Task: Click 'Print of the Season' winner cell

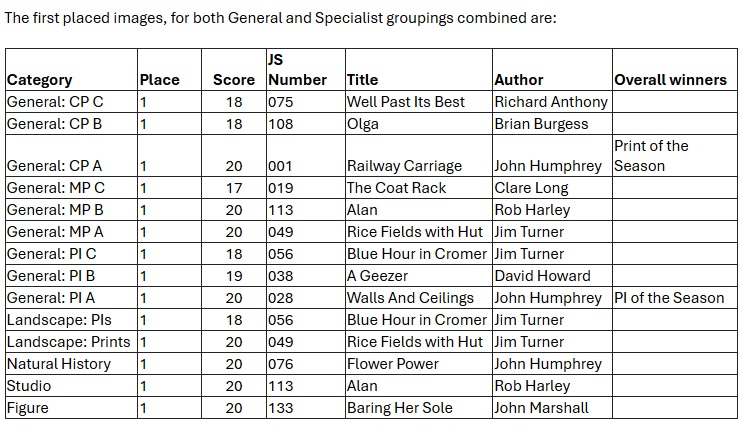Action: coord(651,156)
